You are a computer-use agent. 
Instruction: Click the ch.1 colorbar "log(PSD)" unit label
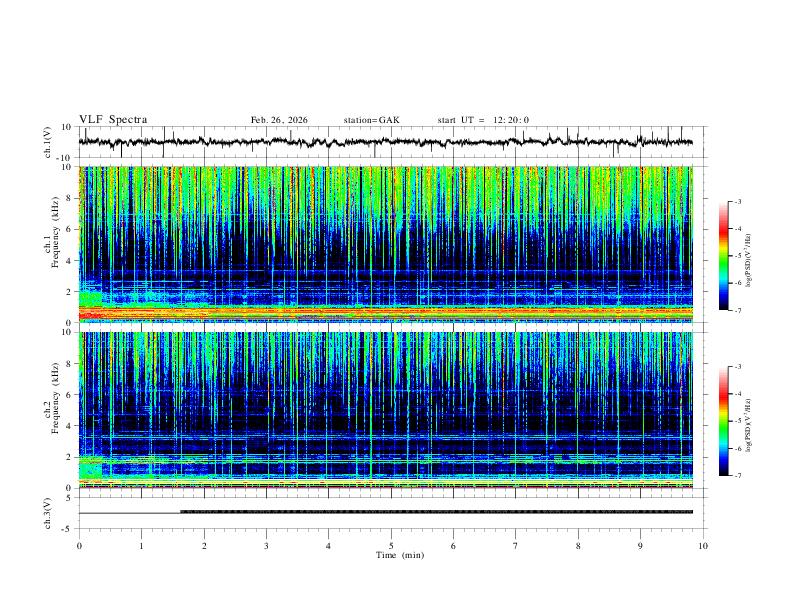[748, 261]
